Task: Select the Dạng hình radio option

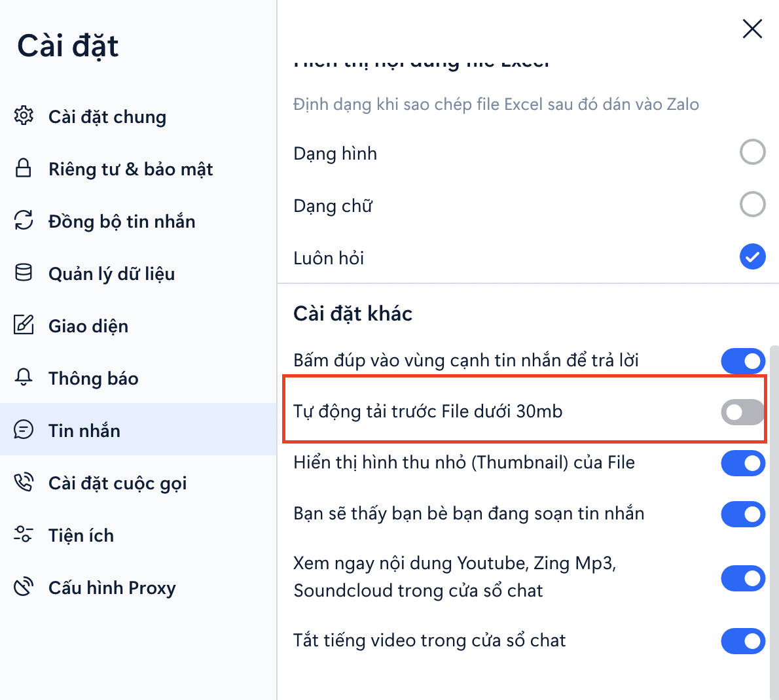Action: [752, 152]
